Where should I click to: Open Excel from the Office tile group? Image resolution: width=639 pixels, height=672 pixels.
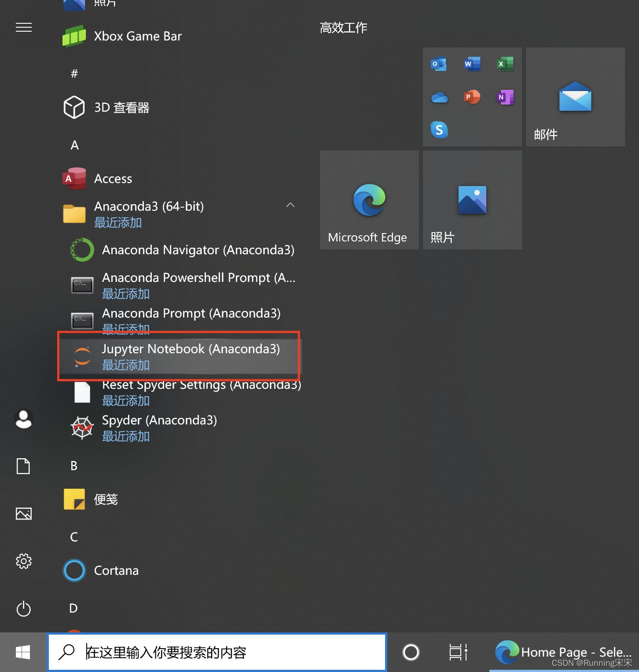click(505, 64)
